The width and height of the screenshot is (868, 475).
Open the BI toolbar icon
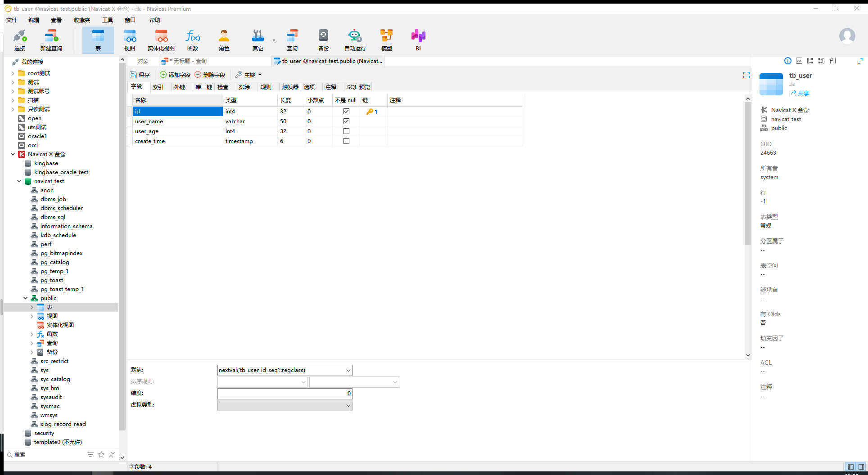[418, 40]
